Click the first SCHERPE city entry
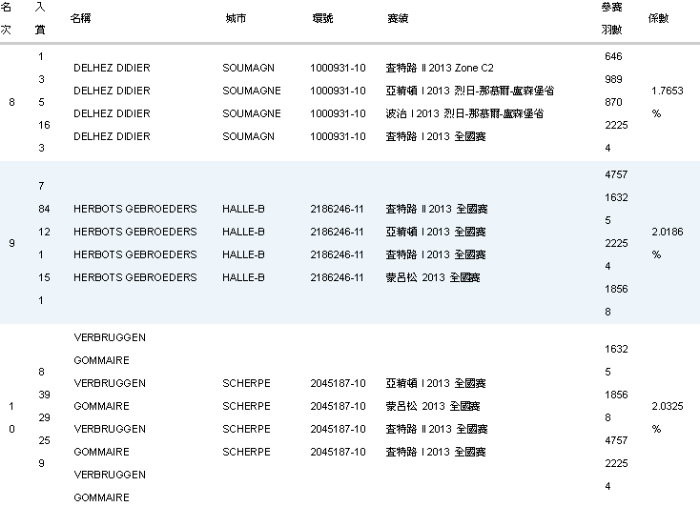This screenshot has height=507, width=700. pyautogui.click(x=246, y=383)
